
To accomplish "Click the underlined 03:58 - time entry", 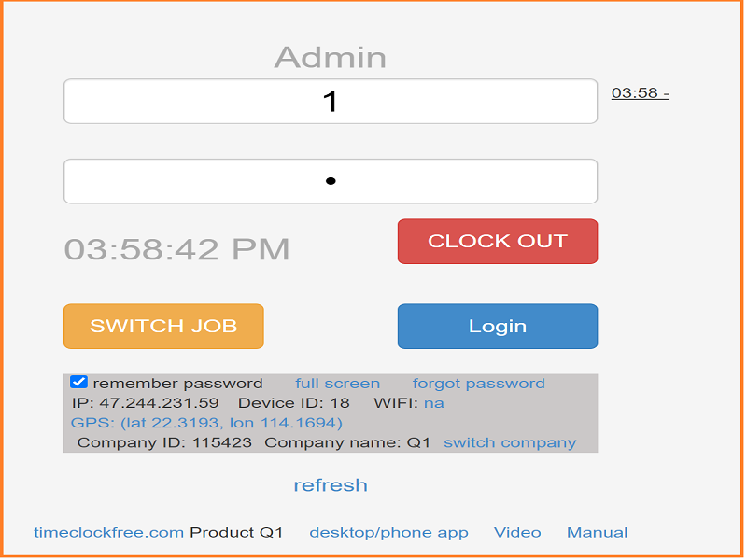I will click(640, 92).
